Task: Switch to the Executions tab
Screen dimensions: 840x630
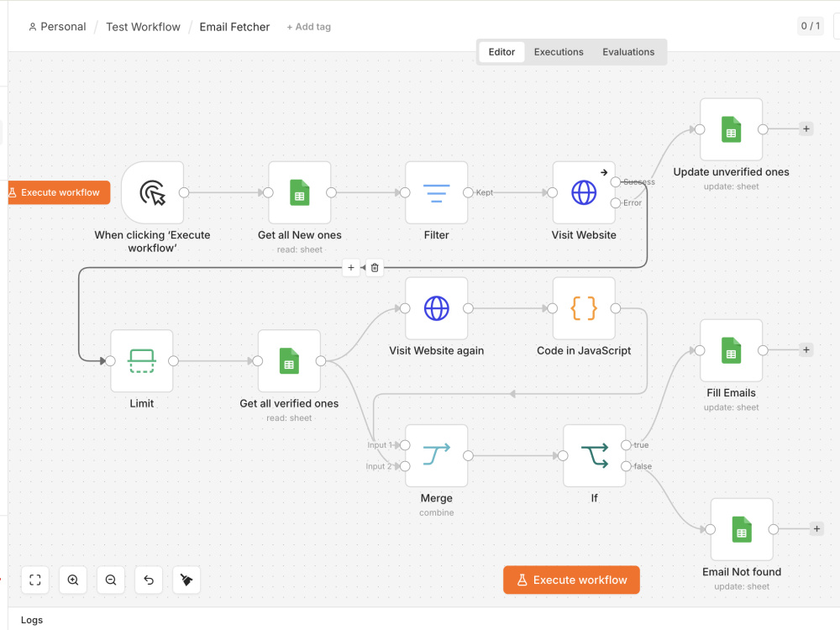Action: (559, 52)
